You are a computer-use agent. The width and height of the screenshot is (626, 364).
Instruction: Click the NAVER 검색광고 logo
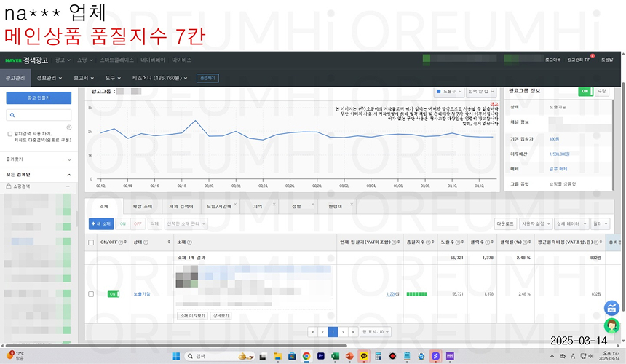tap(26, 60)
